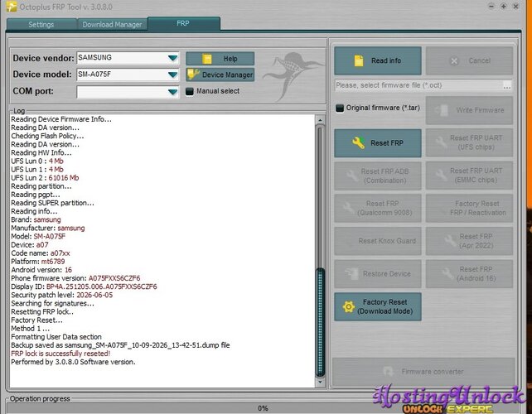Start Reset FRP operation
This screenshot has height=414, width=532.
pos(378,143)
